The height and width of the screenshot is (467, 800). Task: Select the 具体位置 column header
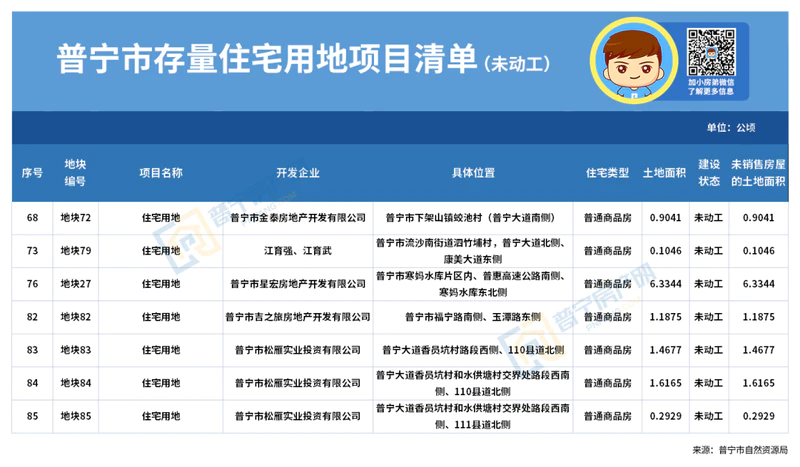[473, 172]
